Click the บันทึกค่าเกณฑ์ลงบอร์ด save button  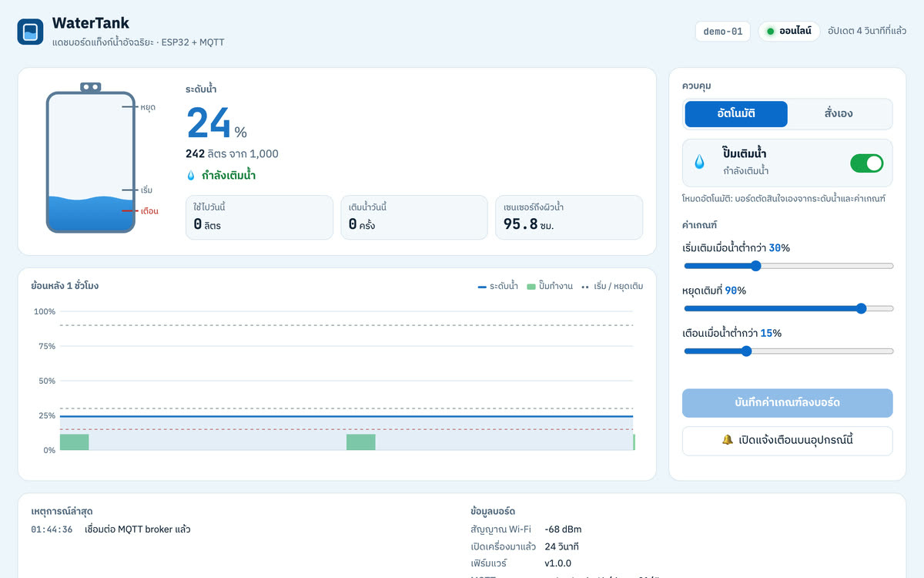click(787, 403)
